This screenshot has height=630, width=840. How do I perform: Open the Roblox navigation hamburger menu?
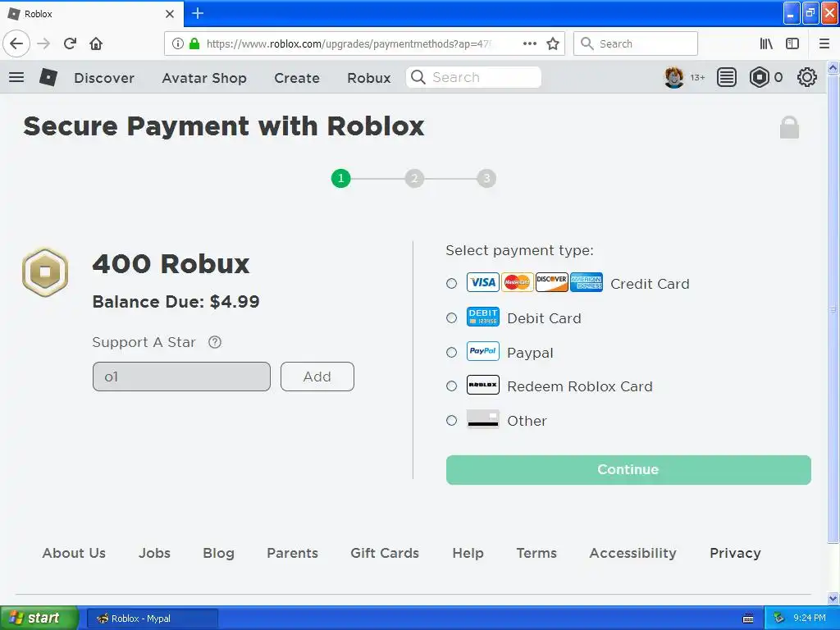(16, 77)
